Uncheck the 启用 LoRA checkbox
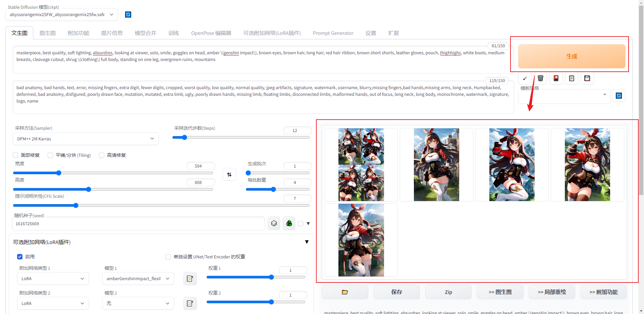 click(x=20, y=257)
